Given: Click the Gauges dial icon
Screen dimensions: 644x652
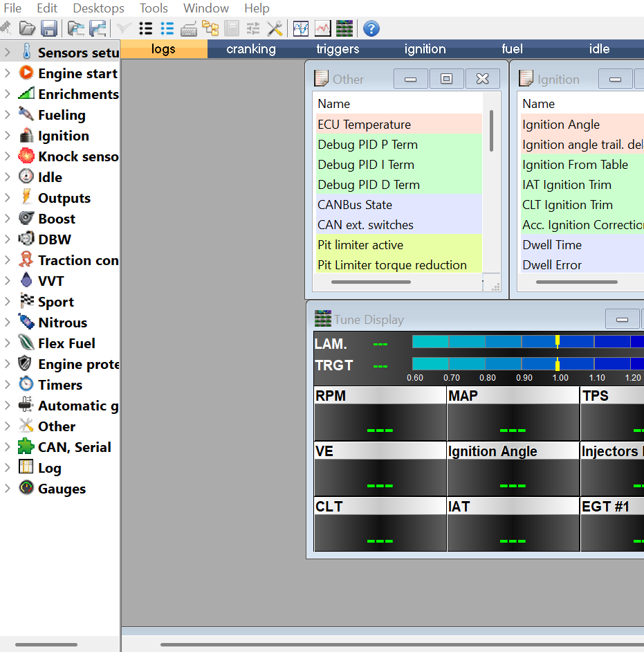Looking at the screenshot, I should click(26, 488).
